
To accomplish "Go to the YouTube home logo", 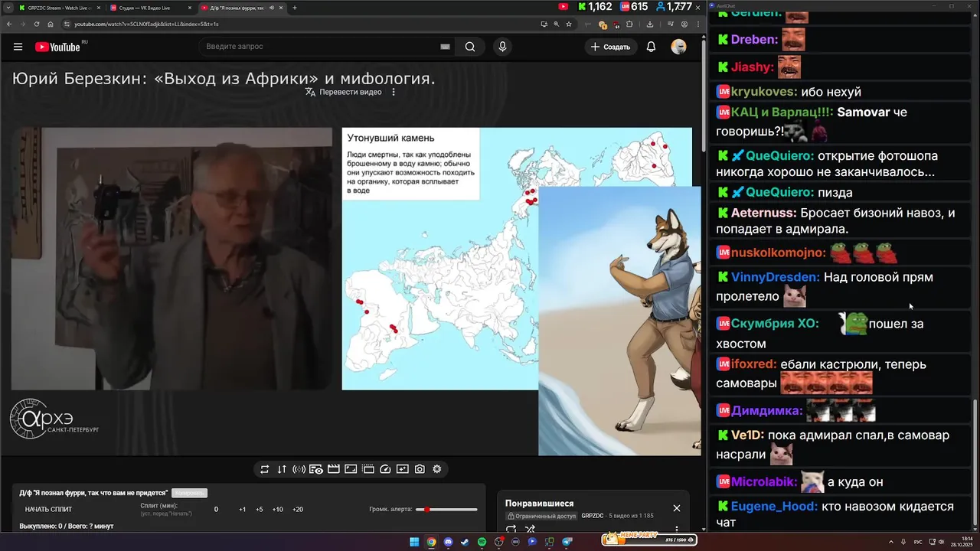I will pos(57,47).
